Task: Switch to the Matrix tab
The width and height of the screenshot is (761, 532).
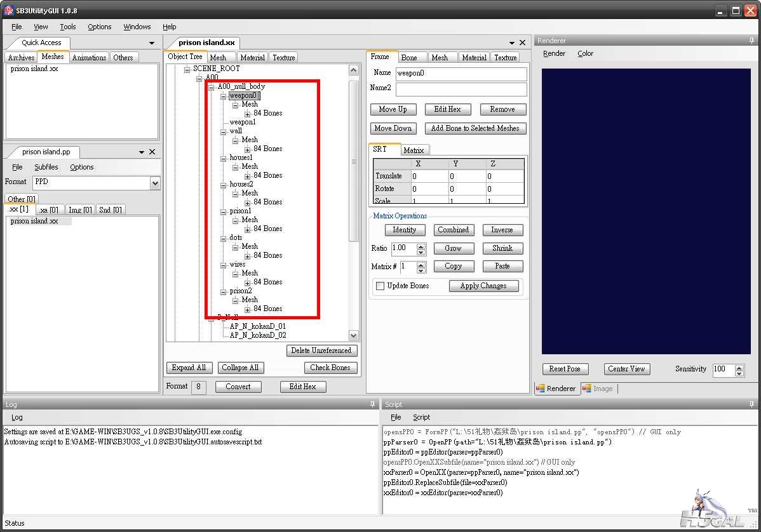Action: click(414, 150)
